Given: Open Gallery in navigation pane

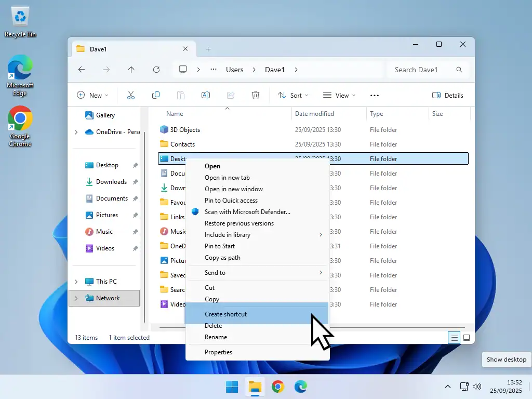Looking at the screenshot, I should tap(105, 115).
